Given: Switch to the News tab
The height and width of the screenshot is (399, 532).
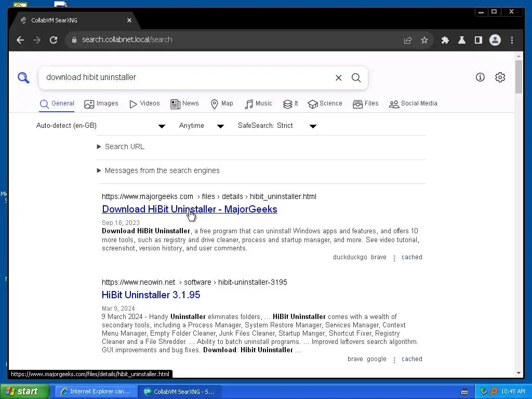Looking at the screenshot, I should click(x=184, y=104).
